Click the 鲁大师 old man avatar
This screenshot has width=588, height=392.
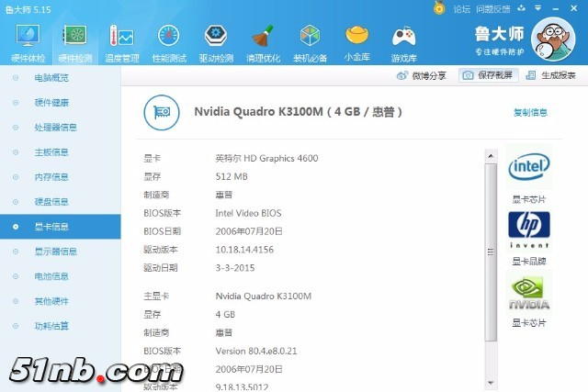tap(553, 39)
